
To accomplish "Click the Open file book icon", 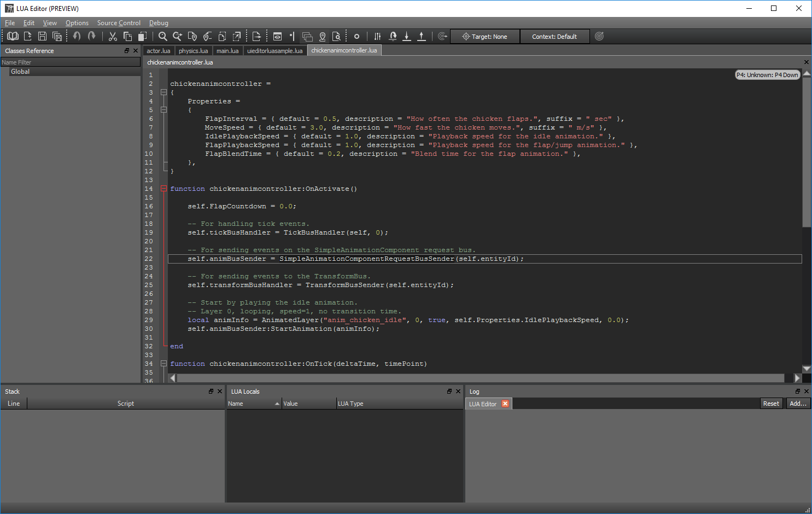I will coord(13,37).
